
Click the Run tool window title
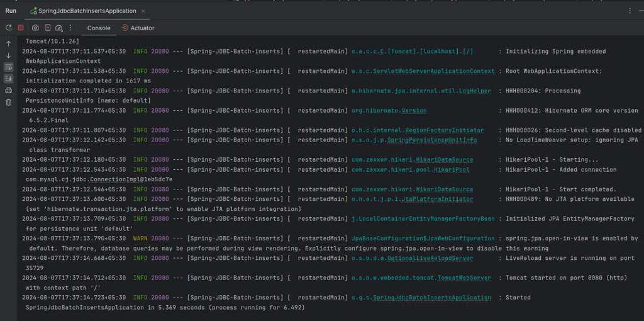point(11,11)
